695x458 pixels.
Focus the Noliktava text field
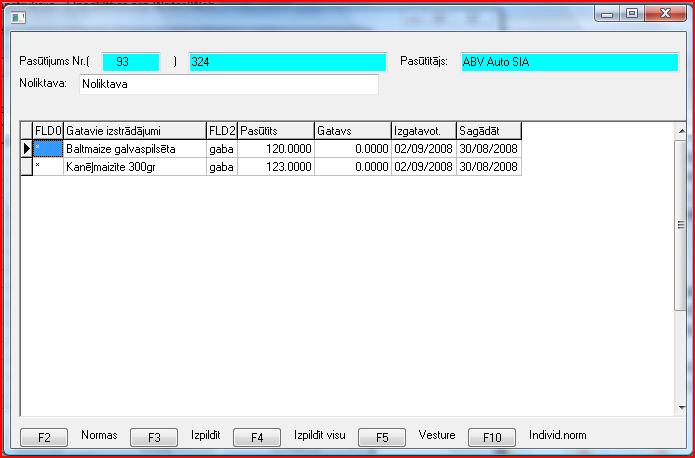point(228,84)
